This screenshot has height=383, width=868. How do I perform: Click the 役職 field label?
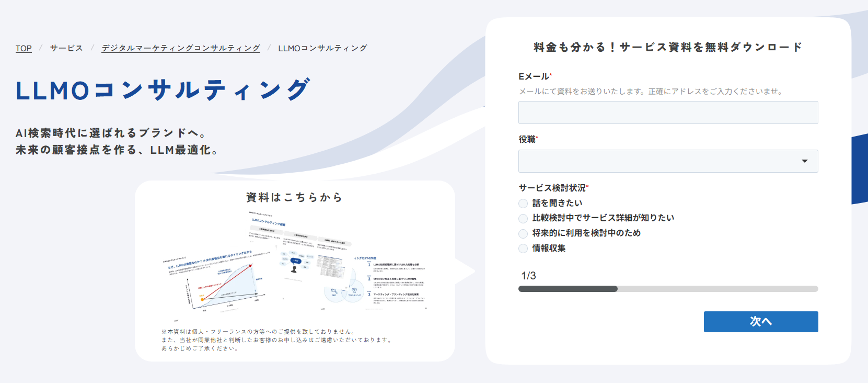(528, 139)
